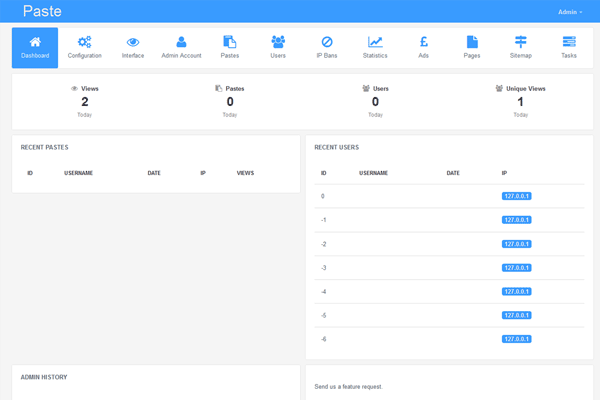Viewport: 600px width, 400px height.
Task: Click the Send us a feature request text
Action: tap(348, 386)
